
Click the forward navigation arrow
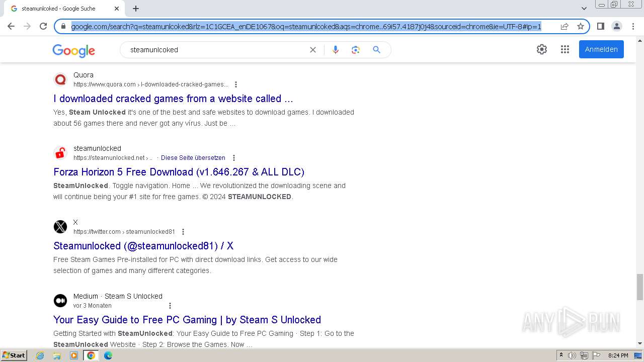(27, 26)
